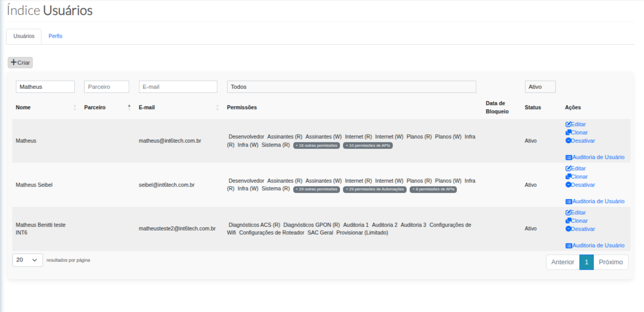Click Editar pencil icon for Matheus Benitti teste

pyautogui.click(x=568, y=212)
